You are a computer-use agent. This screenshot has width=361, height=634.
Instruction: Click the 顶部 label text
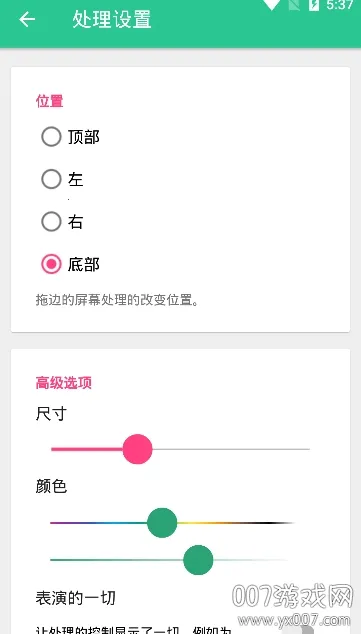tap(84, 137)
